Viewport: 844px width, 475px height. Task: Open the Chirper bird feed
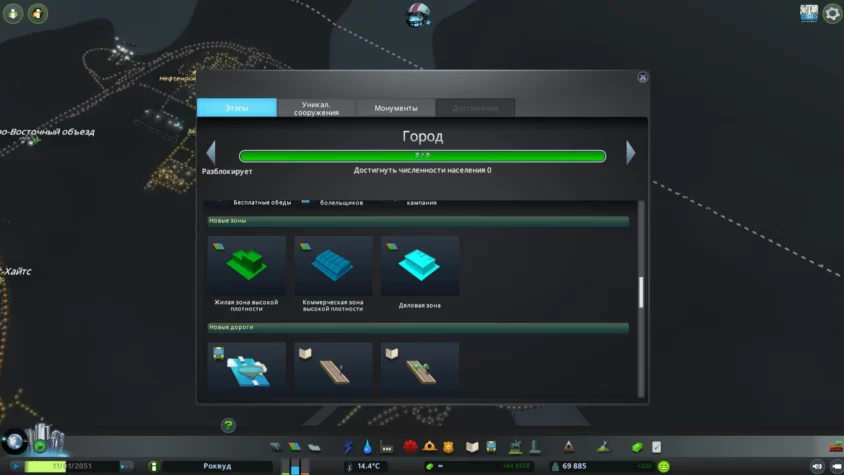418,15
